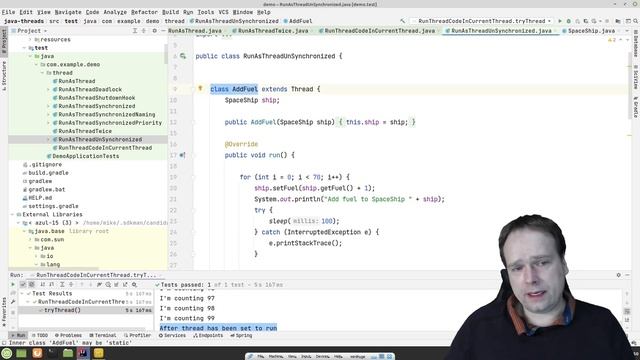Screen dimensions: 640x360
Task: Expand the RunAsThreadDeadlock class node
Action: tap(48, 89)
